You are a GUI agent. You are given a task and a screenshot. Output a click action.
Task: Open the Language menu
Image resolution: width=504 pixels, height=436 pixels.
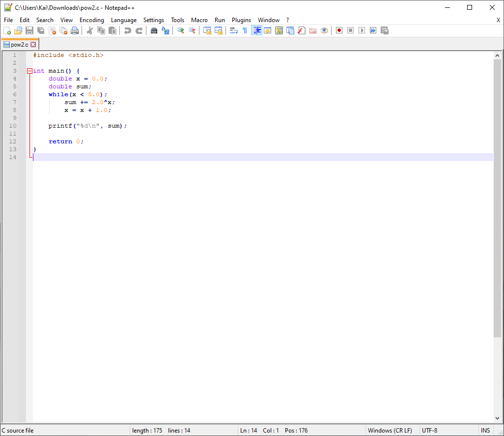123,20
